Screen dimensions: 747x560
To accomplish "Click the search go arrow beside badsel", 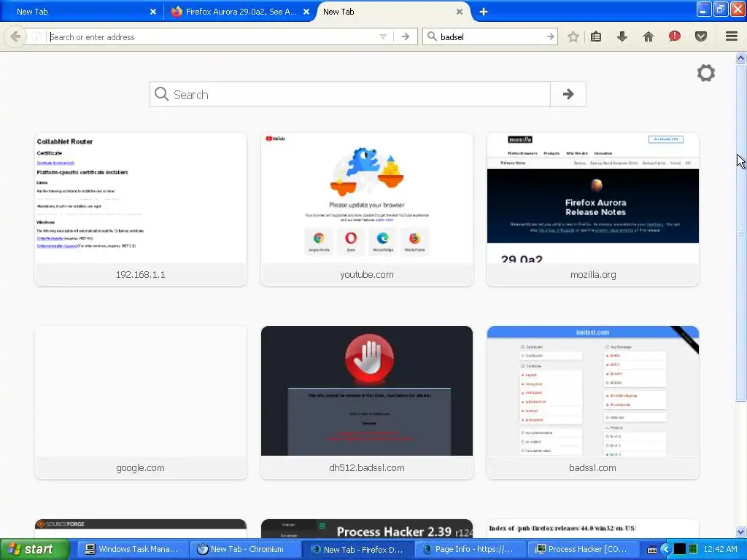I will pyautogui.click(x=550, y=36).
